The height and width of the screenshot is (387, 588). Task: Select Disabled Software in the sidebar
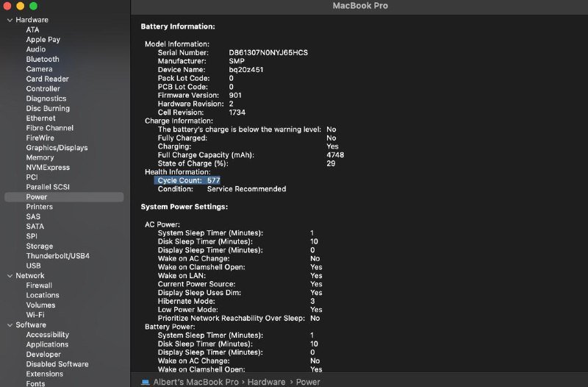[57, 364]
